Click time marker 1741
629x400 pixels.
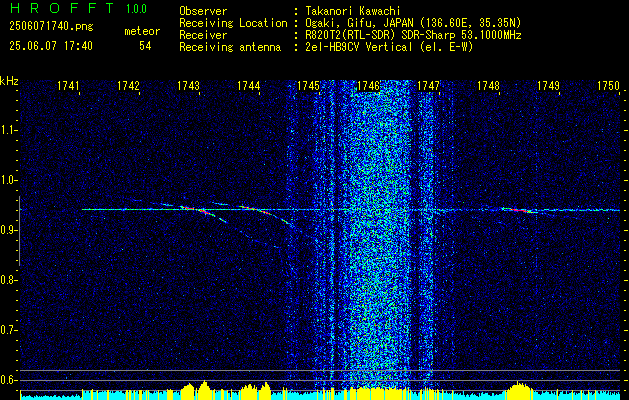[x=68, y=86]
